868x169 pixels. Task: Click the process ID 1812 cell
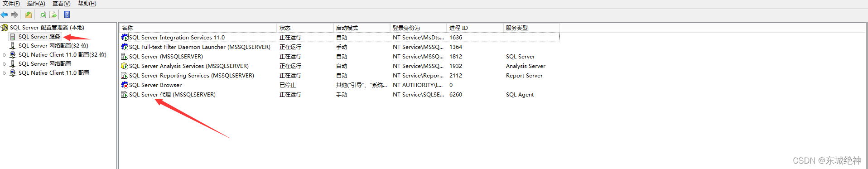coord(456,57)
